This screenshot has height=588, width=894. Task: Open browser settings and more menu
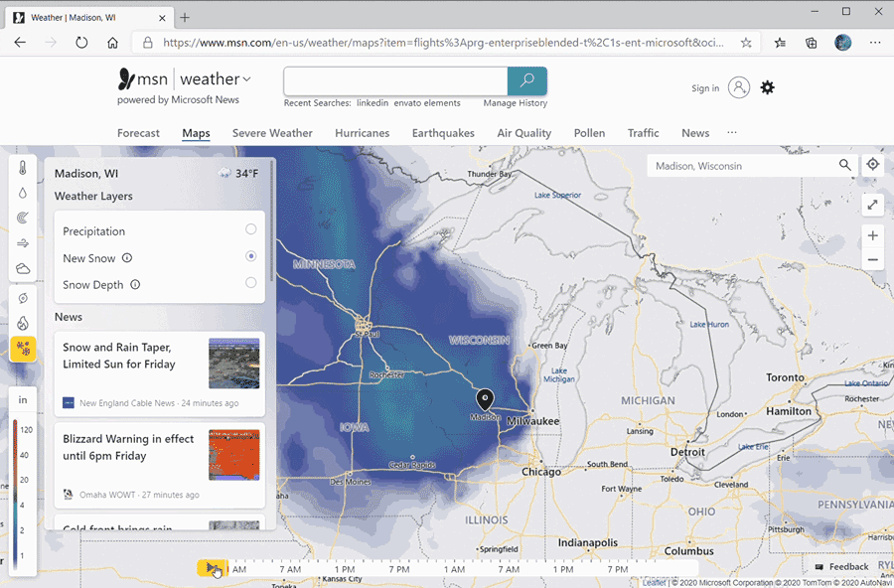point(875,42)
